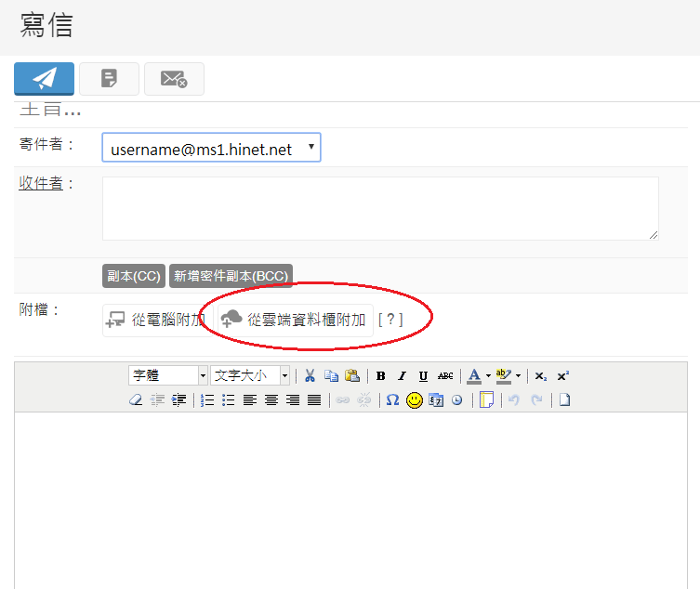This screenshot has width=700, height=589.
Task: Insert current date with calendar icon
Action: tap(436, 399)
